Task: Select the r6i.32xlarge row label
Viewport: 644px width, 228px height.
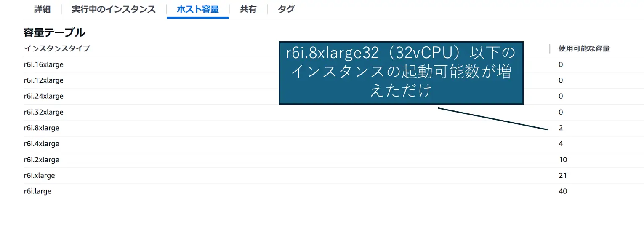Action: [44, 112]
